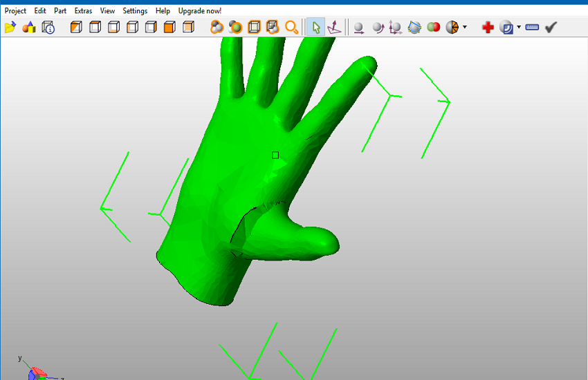Click zoom platform and parts icon
The height and width of the screenshot is (380, 588).
(x=273, y=28)
